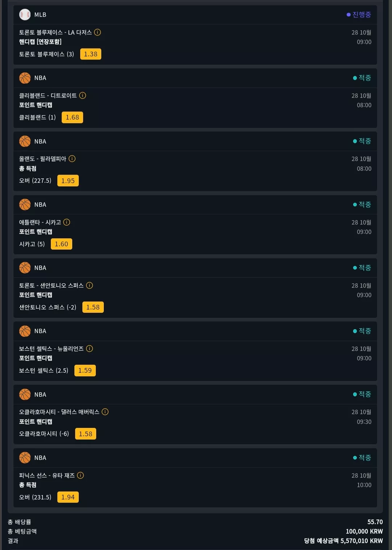
Task: Select 1.94 odds for 오버 (231.5)
Action: point(68,497)
